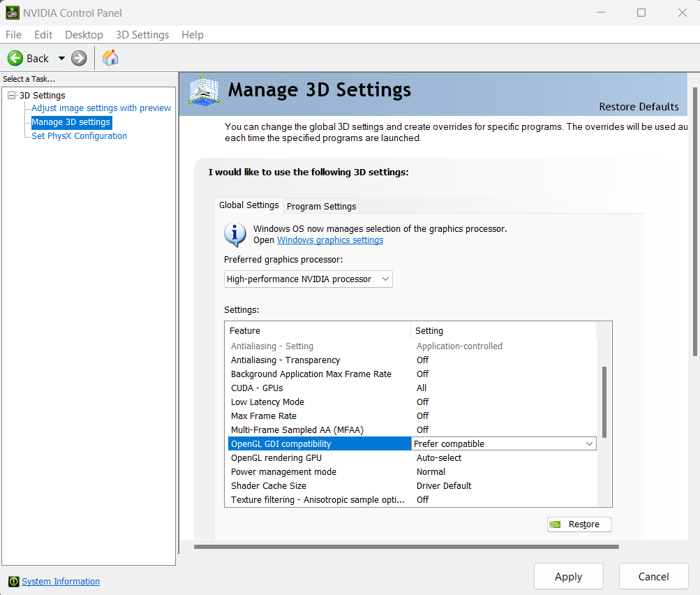Select Adjust image settings with preview
This screenshot has width=700, height=595.
tap(101, 108)
